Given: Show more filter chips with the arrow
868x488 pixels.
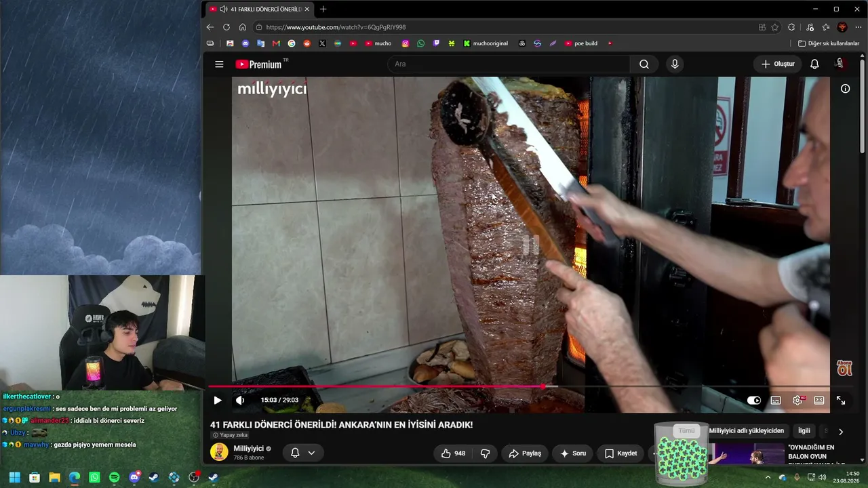Looking at the screenshot, I should tap(841, 432).
